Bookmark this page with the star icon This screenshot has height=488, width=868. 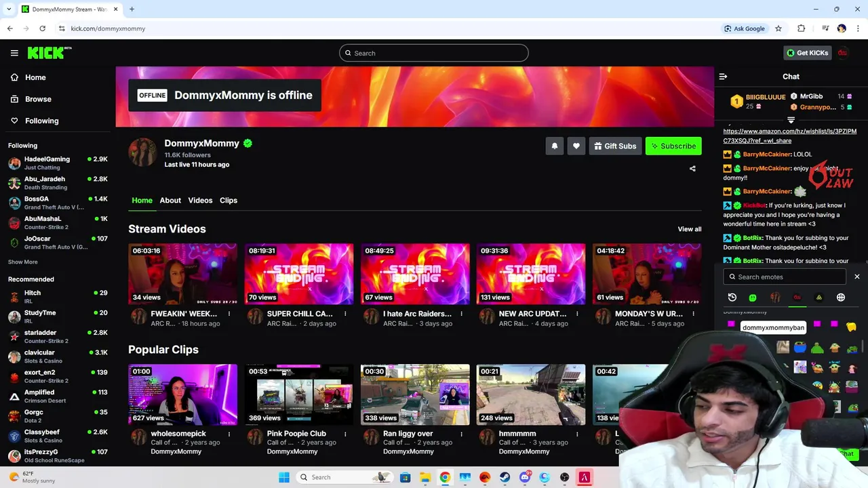(x=778, y=28)
